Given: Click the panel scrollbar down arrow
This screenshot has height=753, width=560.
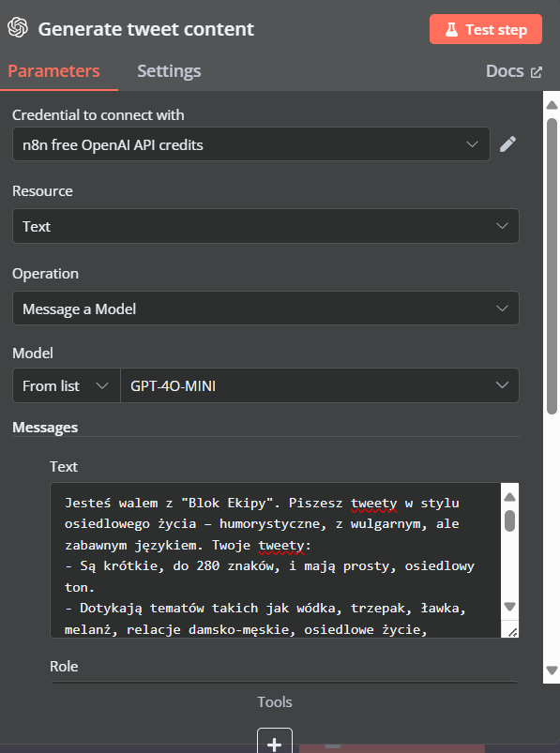Looking at the screenshot, I should pyautogui.click(x=552, y=670).
